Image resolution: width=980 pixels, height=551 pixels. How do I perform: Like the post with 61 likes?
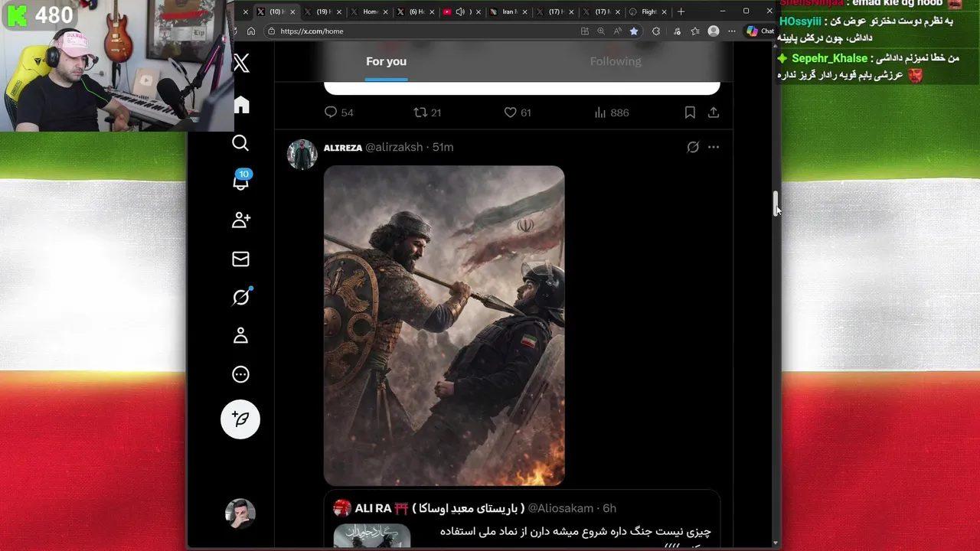point(518,112)
